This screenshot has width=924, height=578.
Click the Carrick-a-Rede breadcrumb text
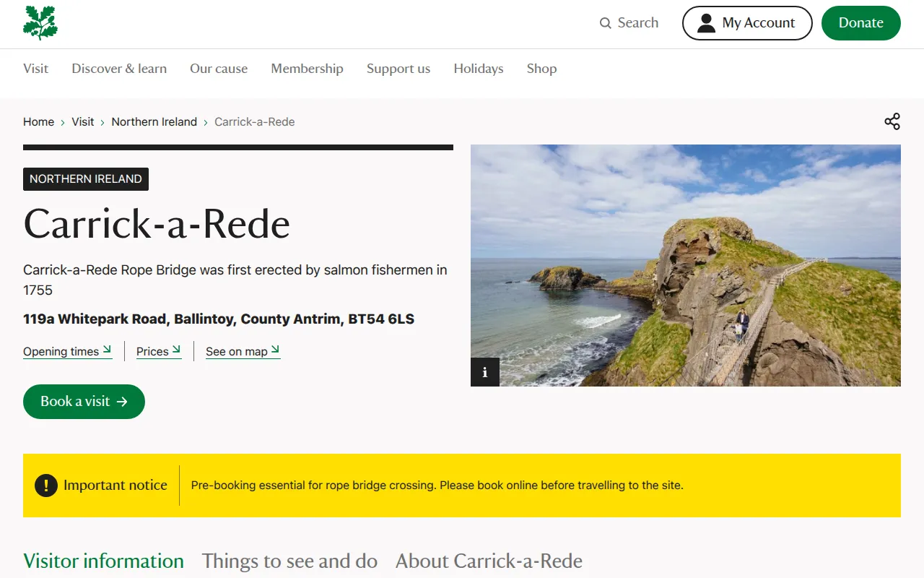point(254,122)
